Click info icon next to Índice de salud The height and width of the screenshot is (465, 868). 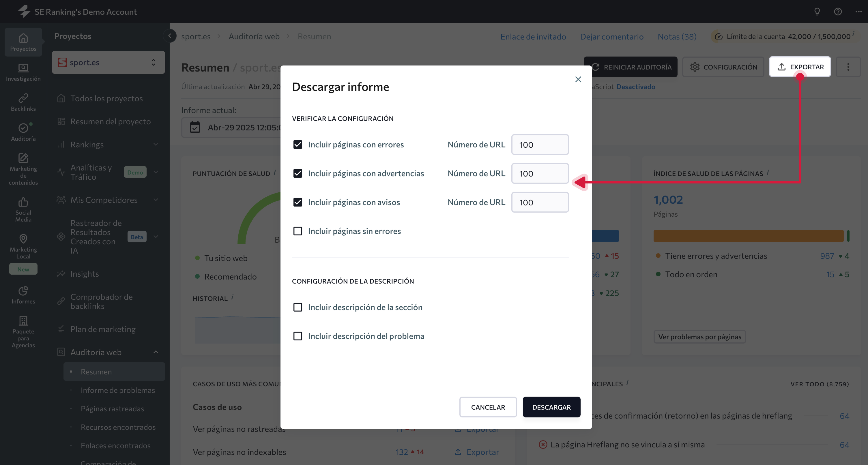768,172
